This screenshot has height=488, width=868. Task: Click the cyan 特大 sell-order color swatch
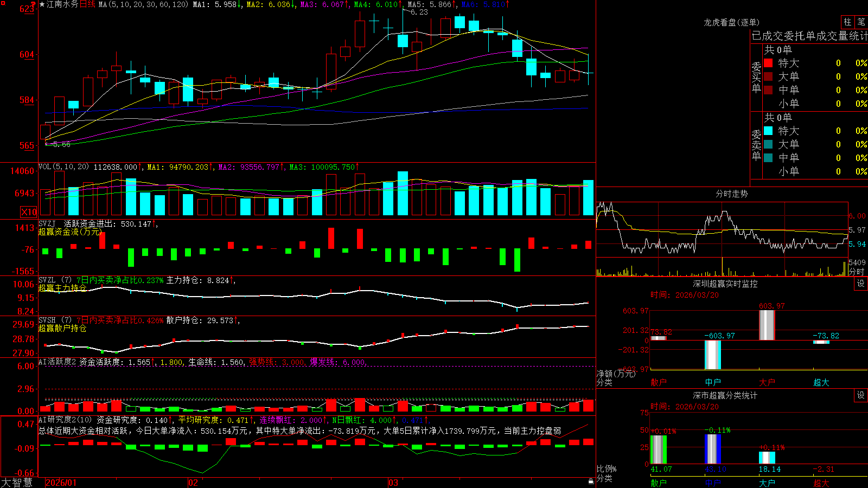[768, 131]
